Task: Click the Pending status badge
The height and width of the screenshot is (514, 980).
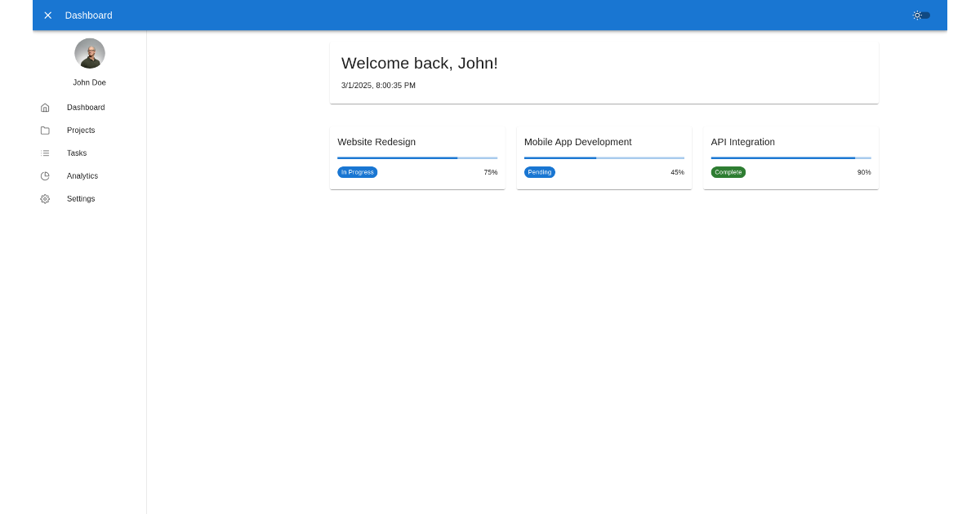Action: tap(540, 172)
